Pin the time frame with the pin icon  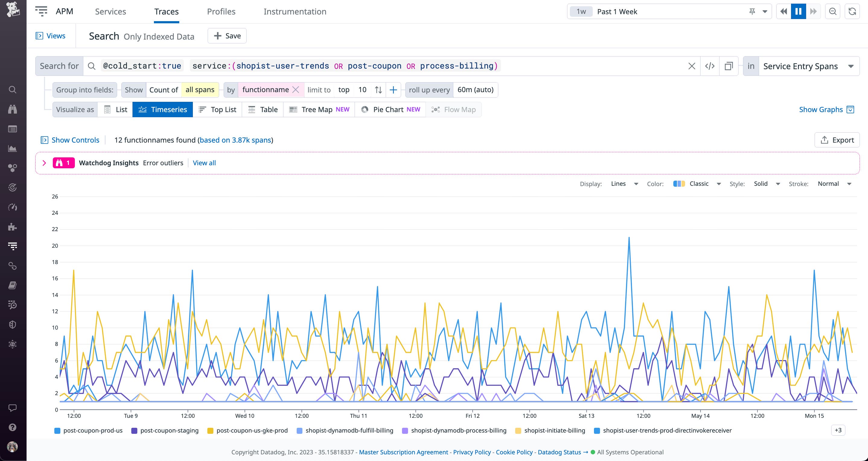click(x=752, y=11)
